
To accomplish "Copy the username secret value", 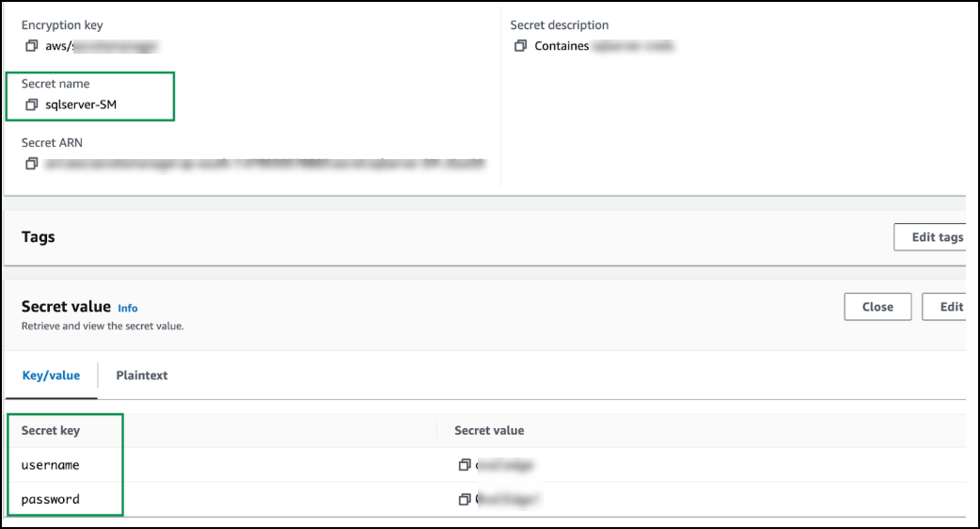I will point(464,465).
